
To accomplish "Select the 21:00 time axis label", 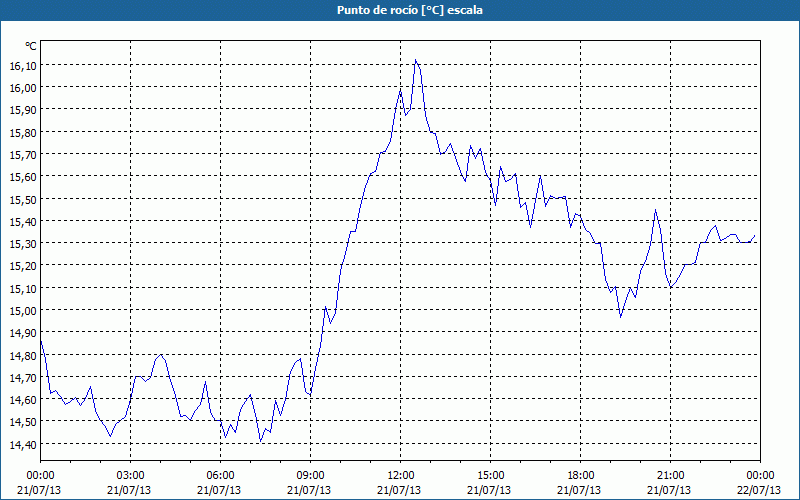I will [670, 476].
